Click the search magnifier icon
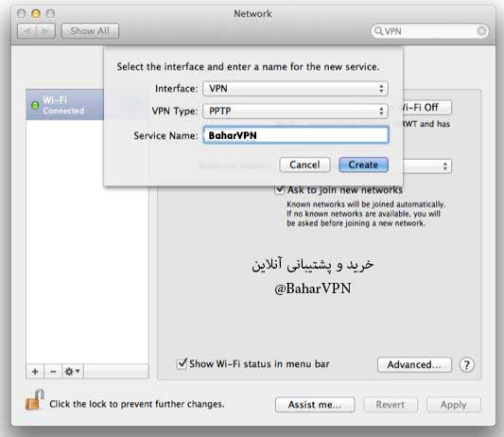Screen dimensions: 504x437 (x=378, y=31)
